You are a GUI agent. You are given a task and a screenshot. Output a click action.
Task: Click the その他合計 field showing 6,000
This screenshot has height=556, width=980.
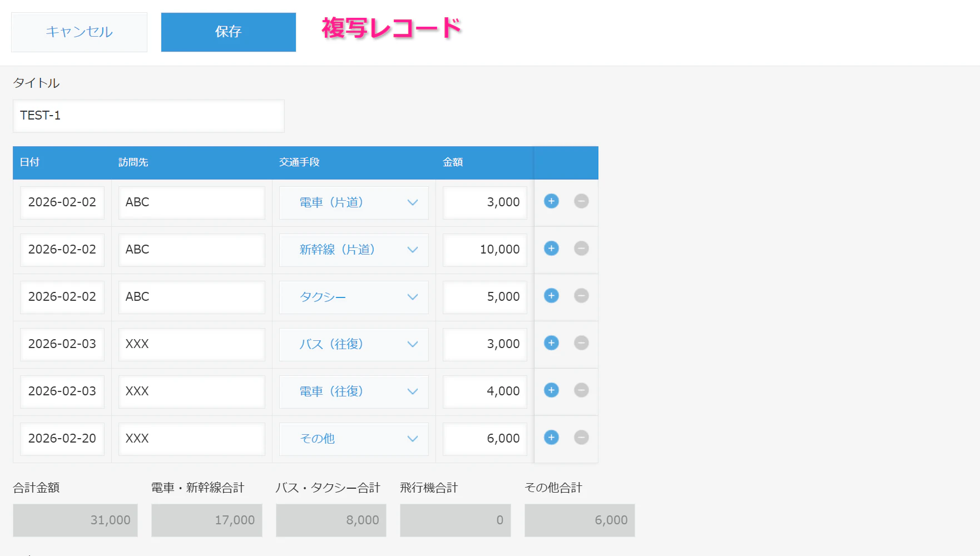(x=580, y=520)
